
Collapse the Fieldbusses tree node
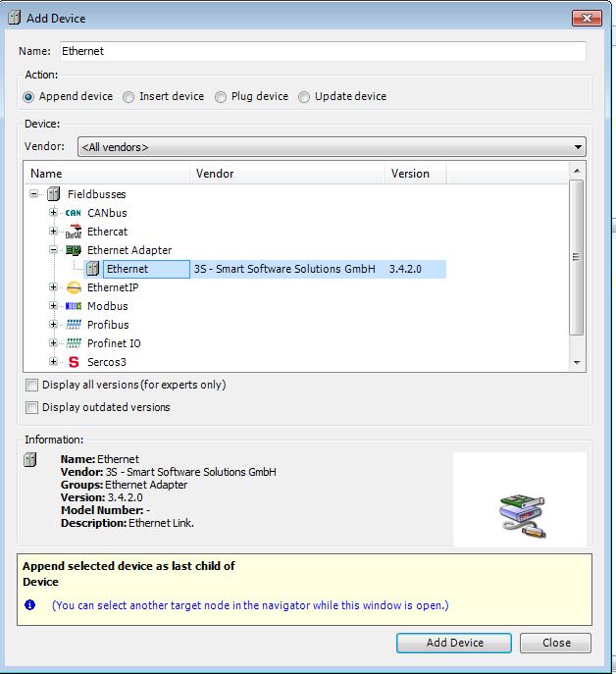pos(34,194)
